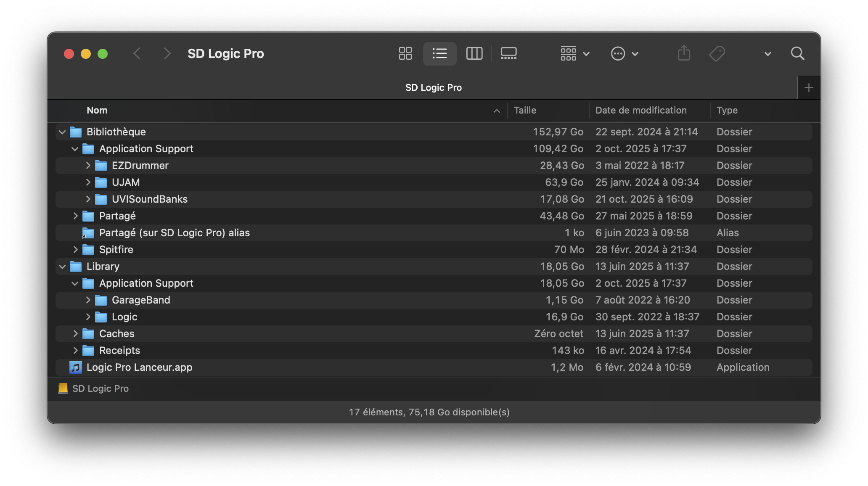This screenshot has height=486, width=868.
Task: Collapse the Bibliothèque folder
Action: [62, 132]
